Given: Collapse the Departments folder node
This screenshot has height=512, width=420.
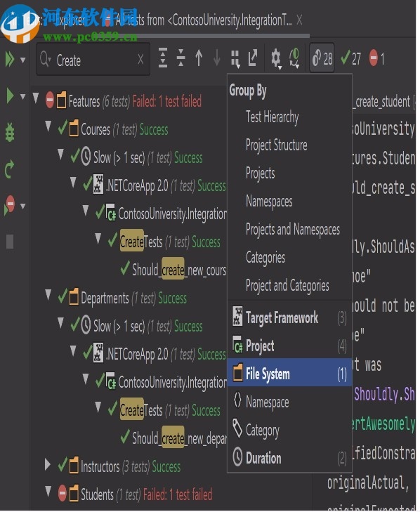Looking at the screenshot, I should 48,294.
